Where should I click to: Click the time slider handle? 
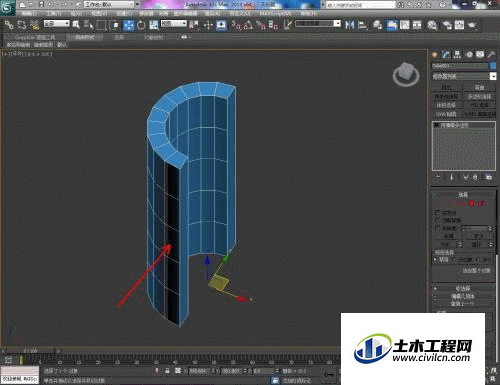click(30, 351)
